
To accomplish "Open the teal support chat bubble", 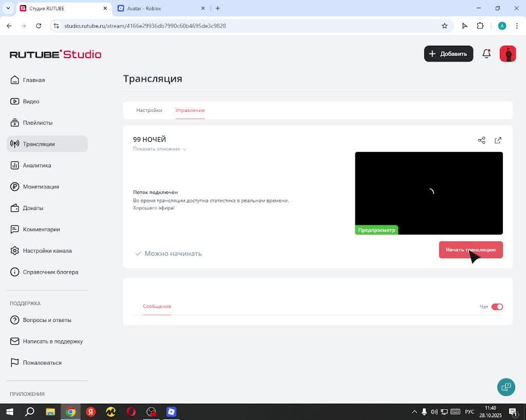I will click(x=506, y=387).
